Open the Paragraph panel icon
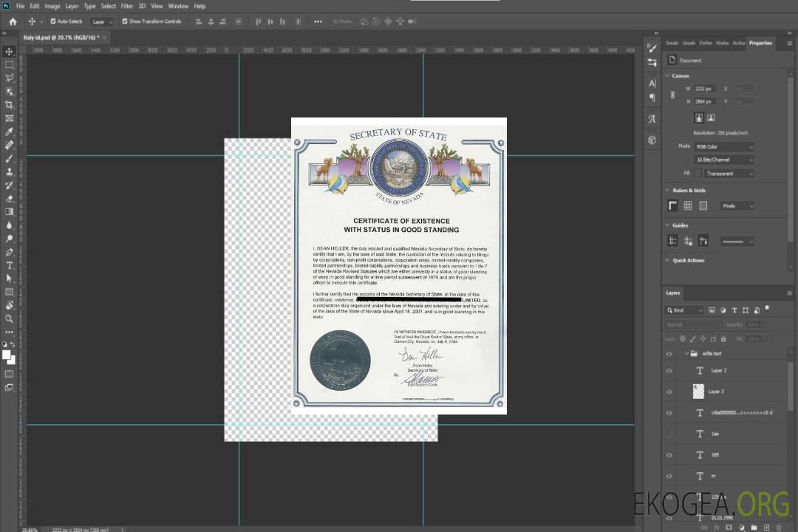Image resolution: width=798 pixels, height=532 pixels. 652,98
